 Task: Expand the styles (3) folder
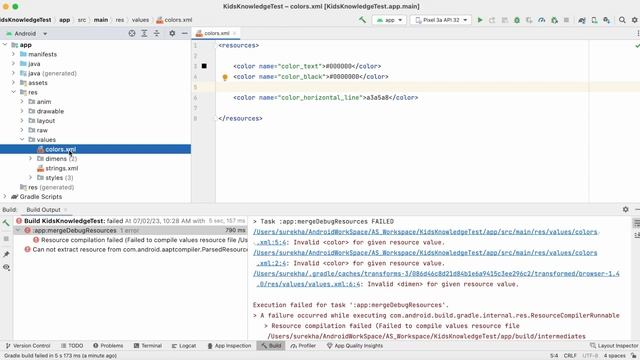tap(31, 178)
